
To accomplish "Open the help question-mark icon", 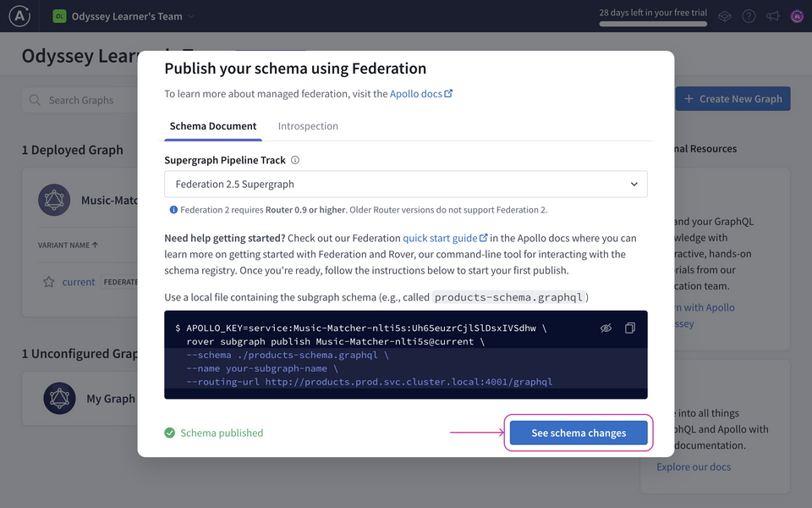I will click(x=749, y=17).
